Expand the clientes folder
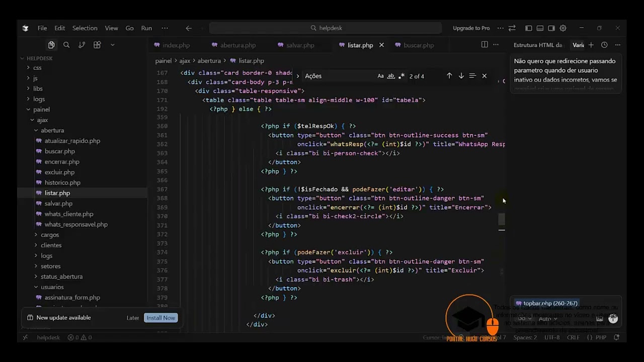The width and height of the screenshot is (644, 362). 51,245
